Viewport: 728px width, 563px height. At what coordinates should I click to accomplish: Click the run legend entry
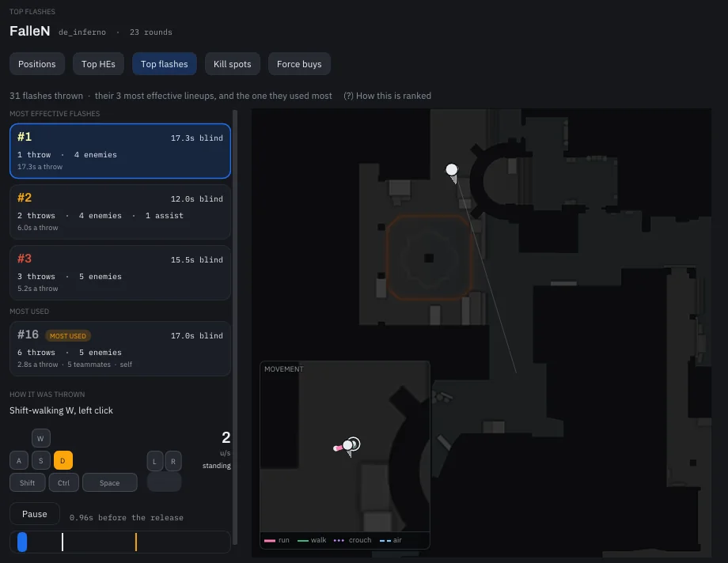point(277,540)
